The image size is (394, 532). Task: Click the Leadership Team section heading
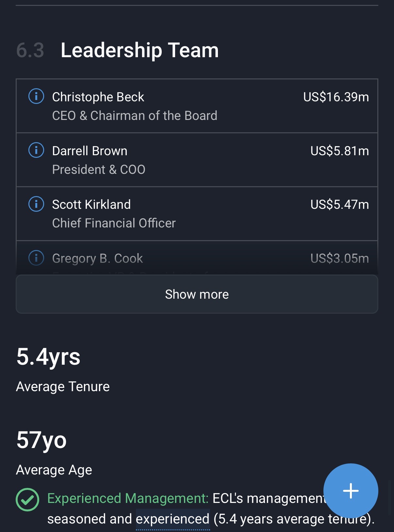coord(140,50)
